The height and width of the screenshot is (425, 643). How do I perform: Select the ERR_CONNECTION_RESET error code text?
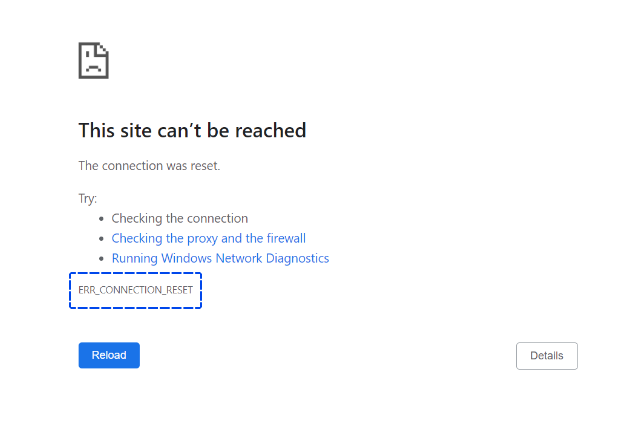point(135,290)
